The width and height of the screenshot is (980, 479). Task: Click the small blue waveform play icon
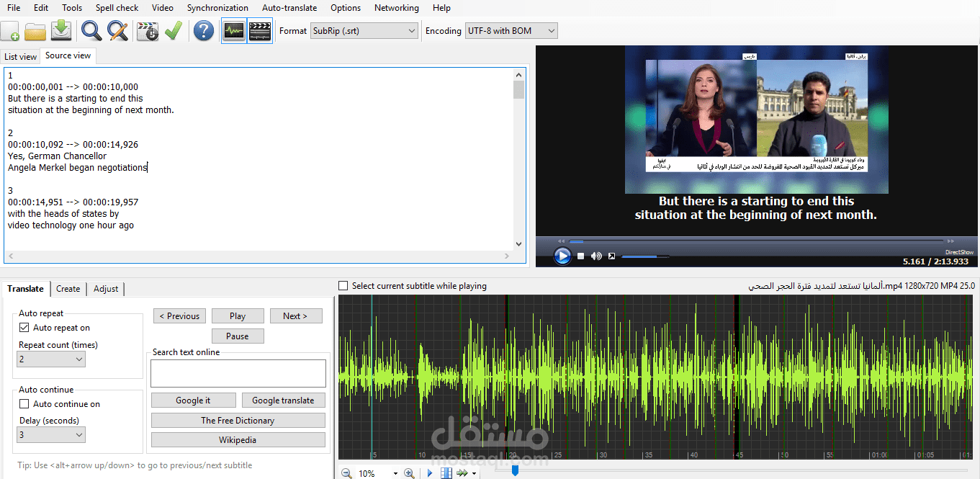click(430, 473)
